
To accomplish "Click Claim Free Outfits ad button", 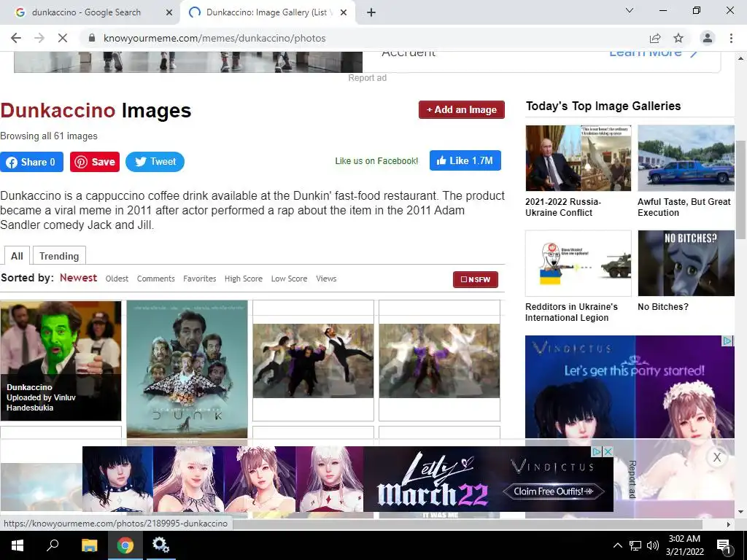I will pyautogui.click(x=553, y=491).
